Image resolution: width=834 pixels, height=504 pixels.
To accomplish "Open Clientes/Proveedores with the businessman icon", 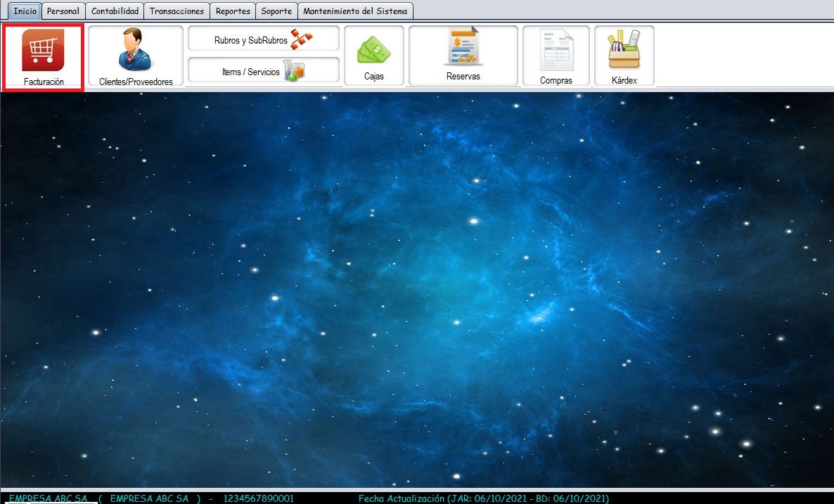I will (136, 57).
